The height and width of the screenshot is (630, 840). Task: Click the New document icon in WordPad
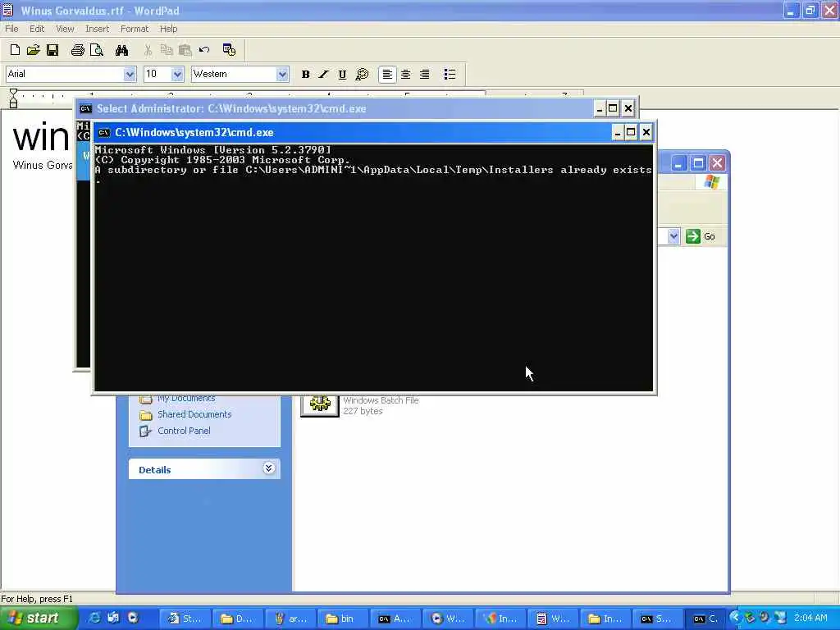(15, 50)
